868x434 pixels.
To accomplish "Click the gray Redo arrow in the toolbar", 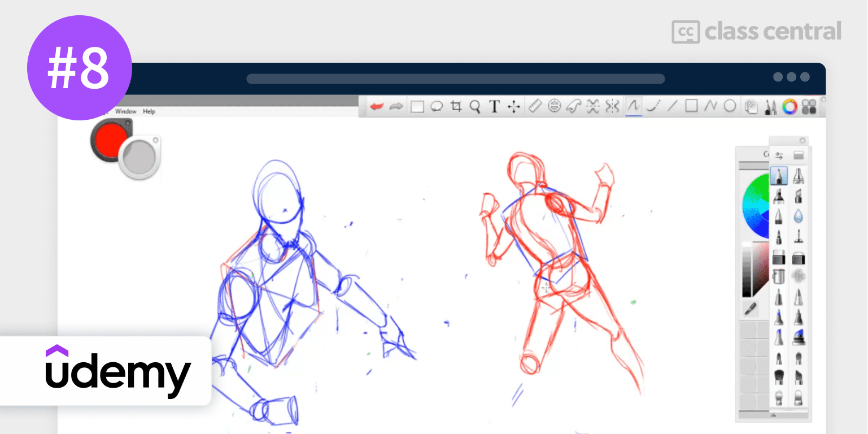I will [396, 106].
